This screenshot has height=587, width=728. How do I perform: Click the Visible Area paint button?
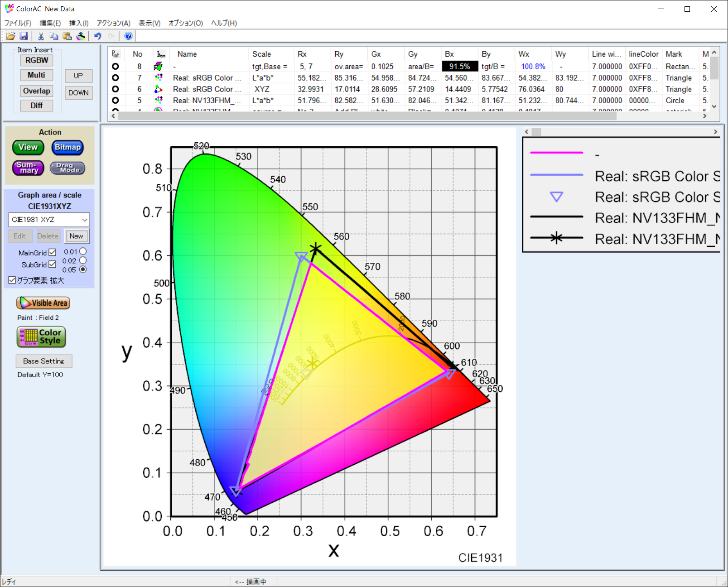tap(43, 303)
